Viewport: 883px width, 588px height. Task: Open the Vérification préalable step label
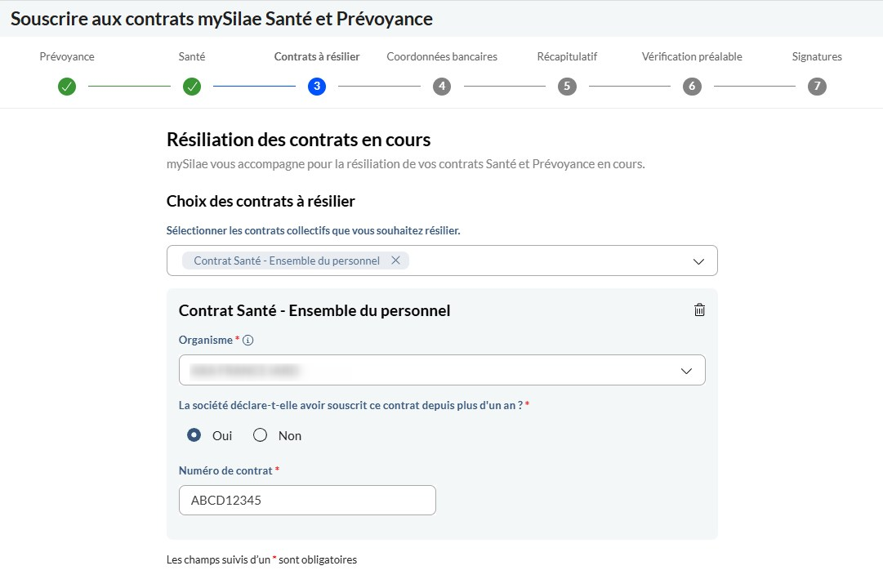coord(692,56)
